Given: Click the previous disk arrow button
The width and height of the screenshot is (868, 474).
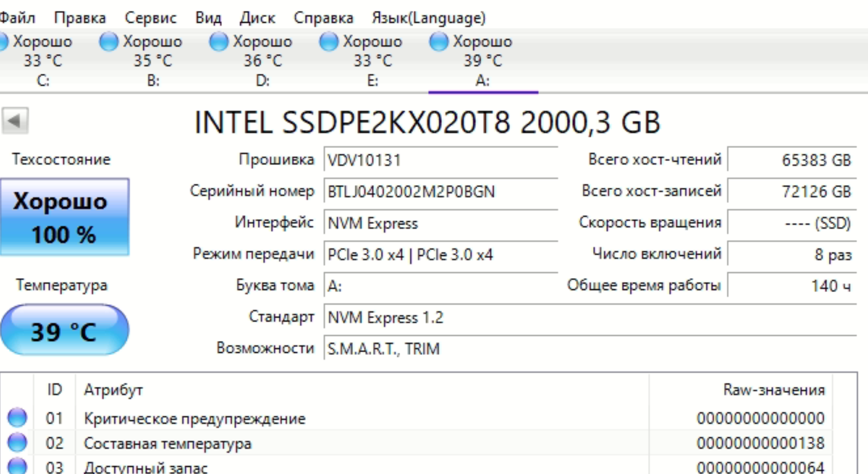Looking at the screenshot, I should [x=14, y=121].
